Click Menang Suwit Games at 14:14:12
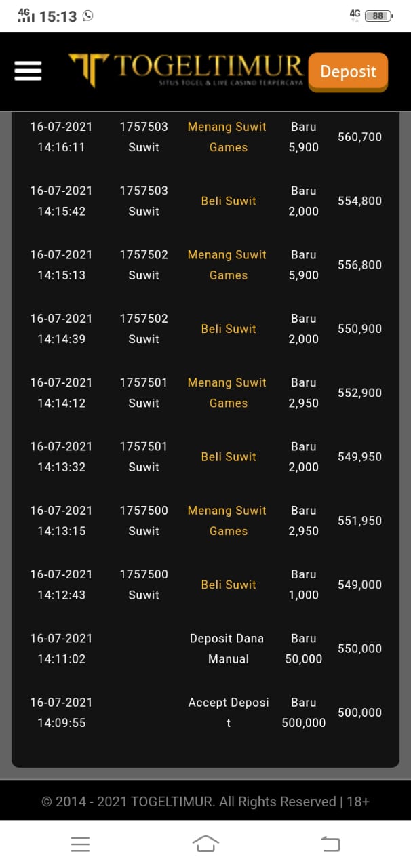Image resolution: width=411 pixels, height=868 pixels. (x=228, y=393)
